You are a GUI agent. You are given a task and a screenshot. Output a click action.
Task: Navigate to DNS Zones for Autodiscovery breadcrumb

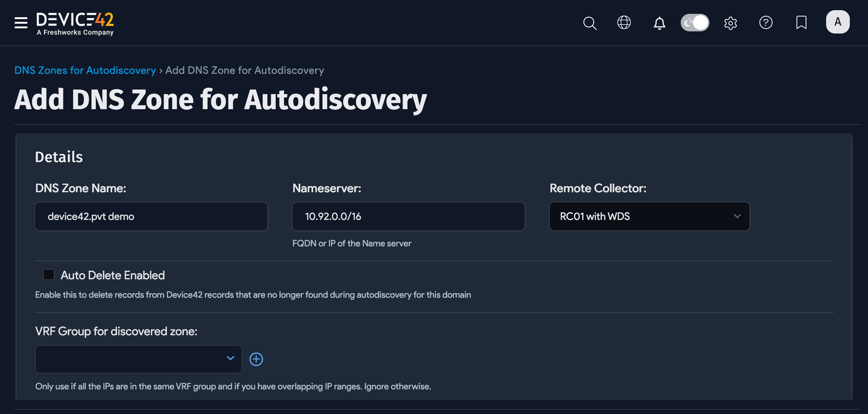85,70
